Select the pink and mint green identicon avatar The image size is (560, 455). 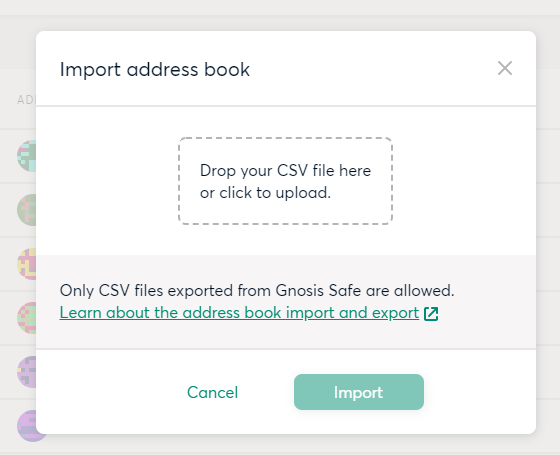coord(27,318)
